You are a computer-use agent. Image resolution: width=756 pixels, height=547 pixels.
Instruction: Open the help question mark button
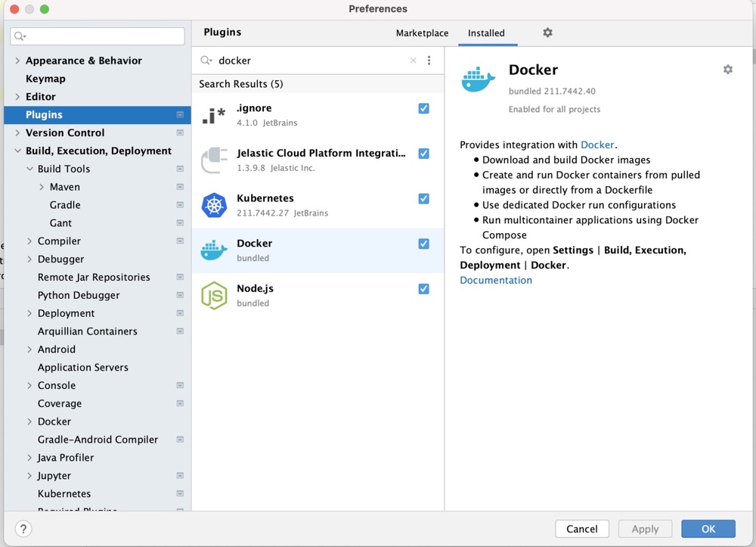23,529
